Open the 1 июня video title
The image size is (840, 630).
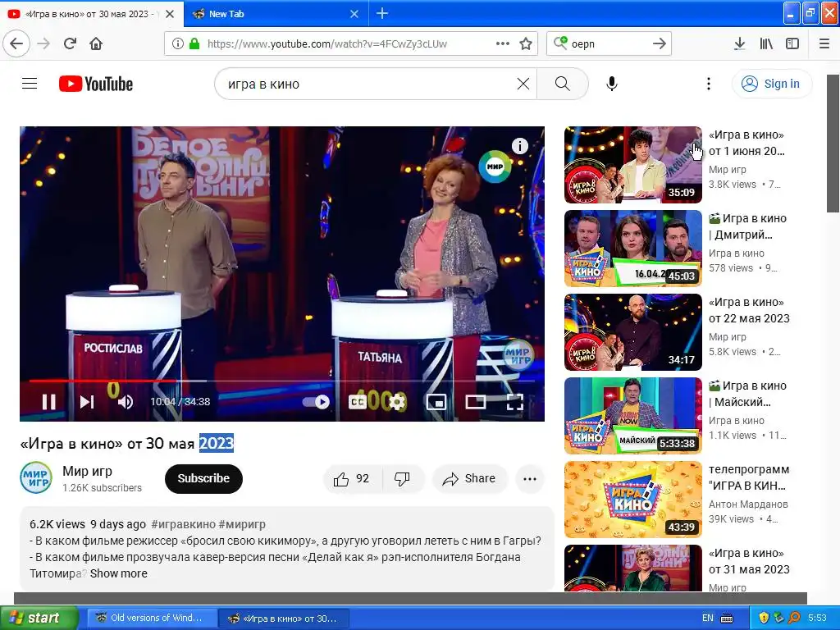pyautogui.click(x=746, y=143)
